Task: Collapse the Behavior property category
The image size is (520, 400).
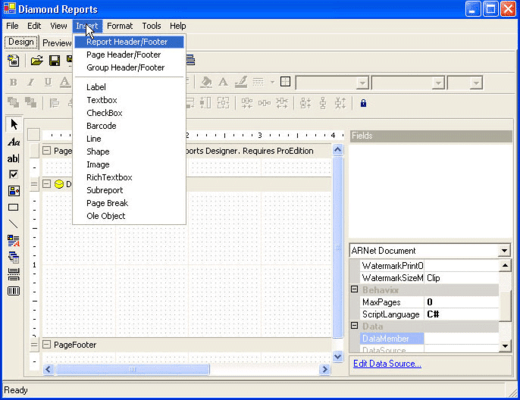Action: [x=355, y=289]
